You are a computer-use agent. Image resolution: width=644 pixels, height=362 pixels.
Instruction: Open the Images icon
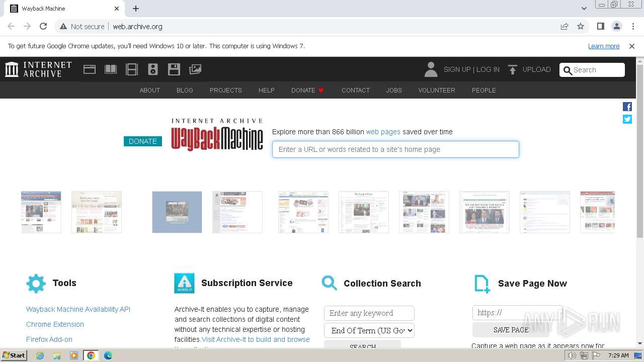coord(195,69)
